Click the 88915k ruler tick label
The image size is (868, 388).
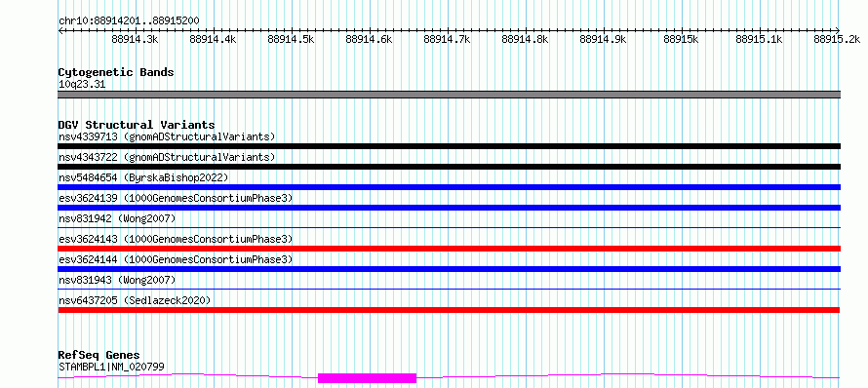[x=682, y=39]
